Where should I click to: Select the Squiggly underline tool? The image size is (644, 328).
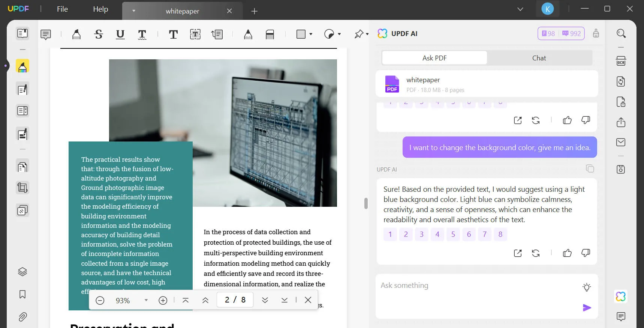[x=142, y=35]
